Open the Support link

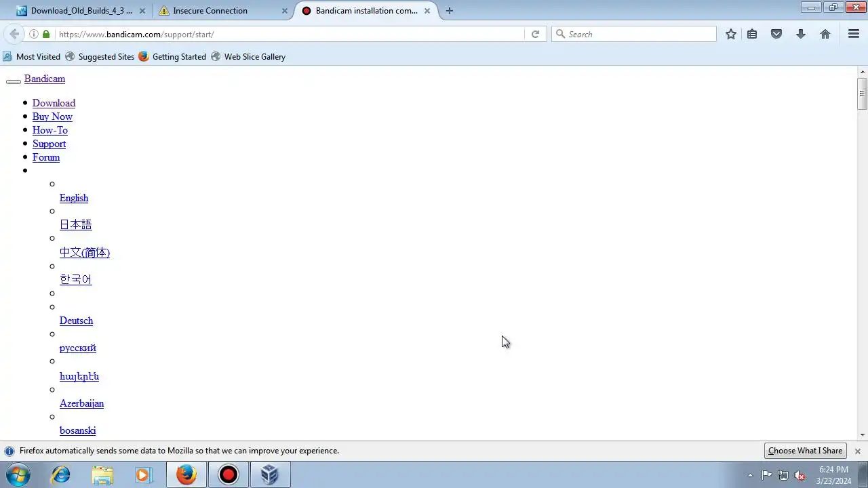pos(49,144)
